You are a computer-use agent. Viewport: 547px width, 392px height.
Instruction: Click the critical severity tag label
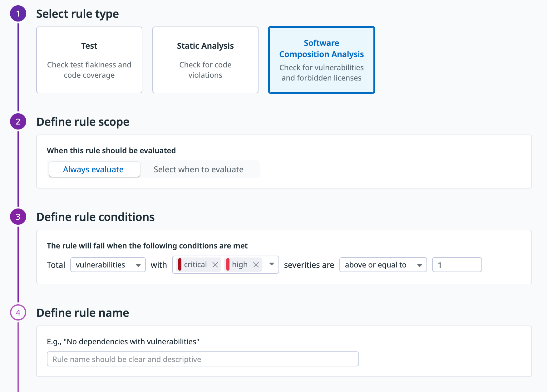195,265
